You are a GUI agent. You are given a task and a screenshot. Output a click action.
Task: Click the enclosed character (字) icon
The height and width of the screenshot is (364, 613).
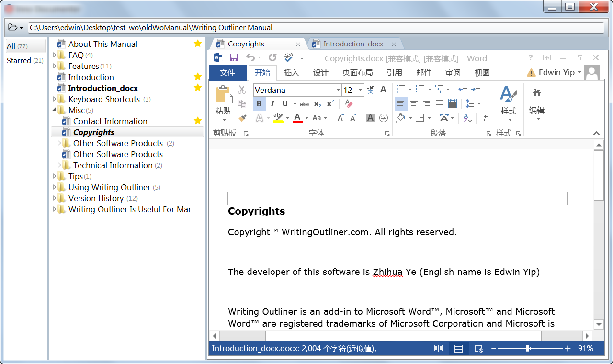384,118
